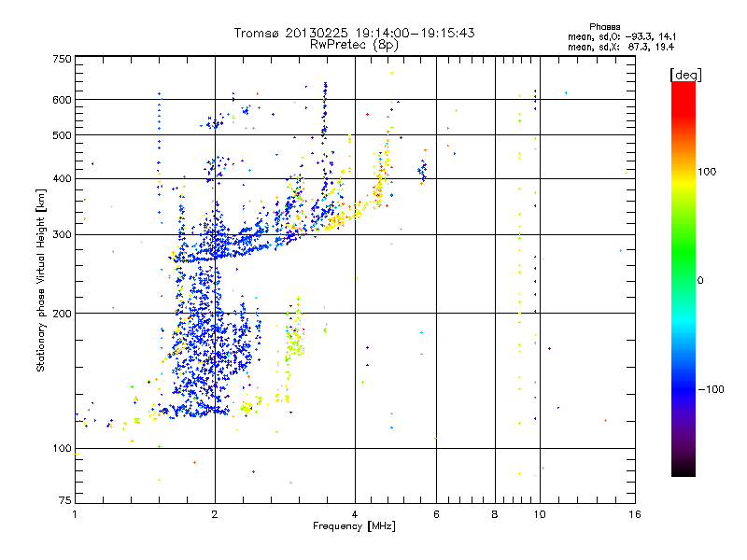This screenshot has width=747, height=560.
Task: Click the colorbar tick label '0'
Action: (699, 281)
